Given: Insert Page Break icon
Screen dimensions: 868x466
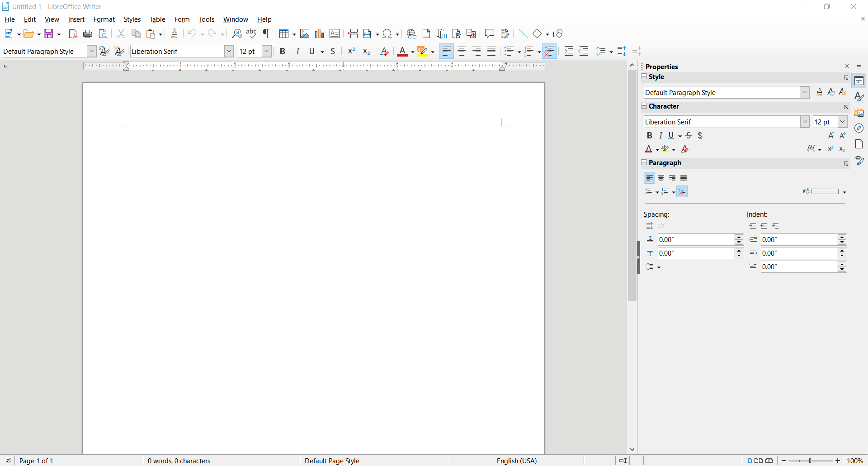Looking at the screenshot, I should tap(353, 33).
